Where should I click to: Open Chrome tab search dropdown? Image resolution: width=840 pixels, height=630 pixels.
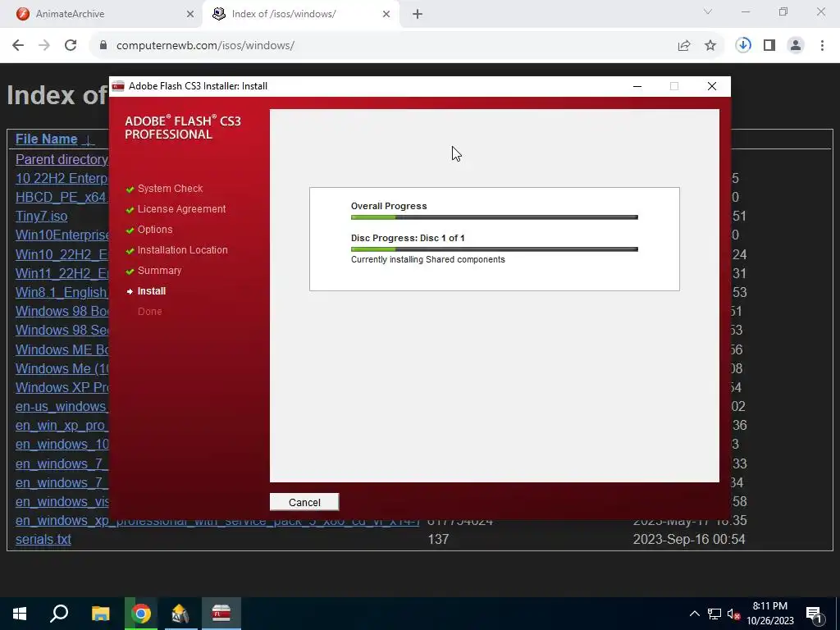708,11
